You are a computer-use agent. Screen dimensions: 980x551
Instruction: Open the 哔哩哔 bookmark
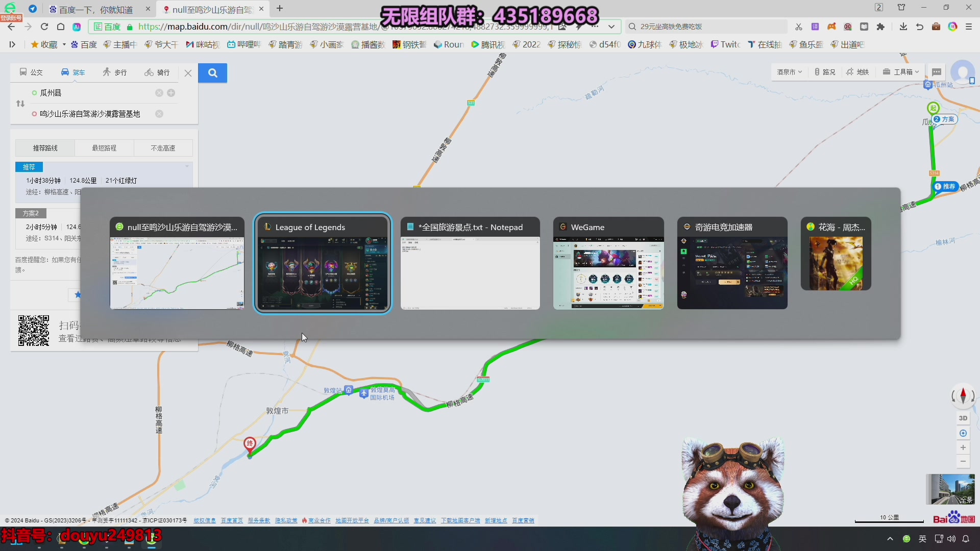pyautogui.click(x=244, y=44)
